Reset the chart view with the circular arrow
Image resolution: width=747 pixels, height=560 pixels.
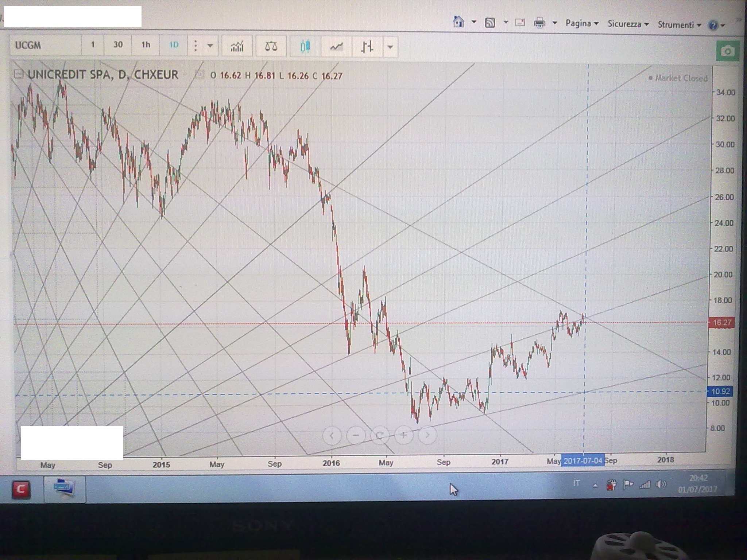click(379, 435)
